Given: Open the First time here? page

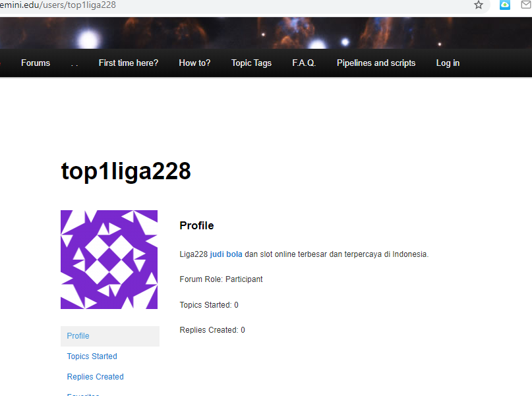Looking at the screenshot, I should [x=129, y=63].
